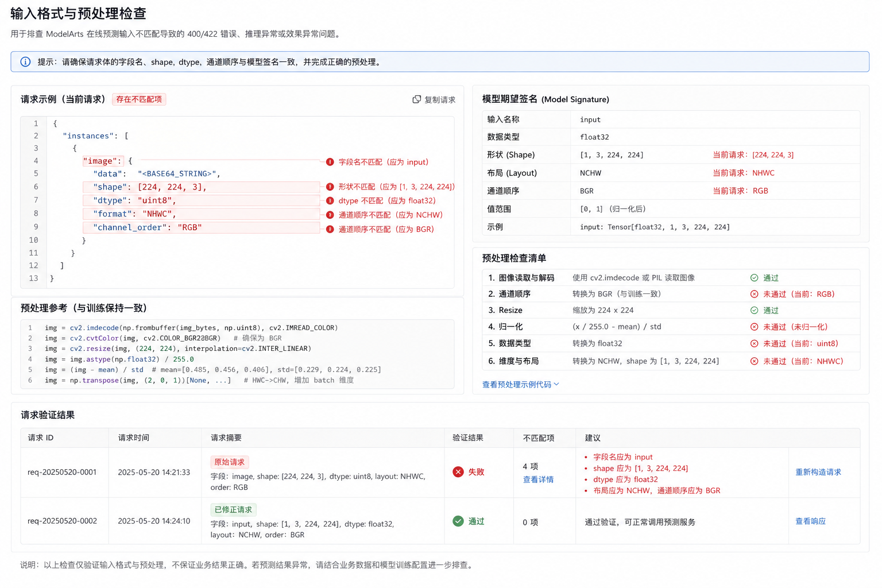The width and height of the screenshot is (882, 588).
Task: Click the "format": "NHWC" code line
Action: click(x=201, y=214)
